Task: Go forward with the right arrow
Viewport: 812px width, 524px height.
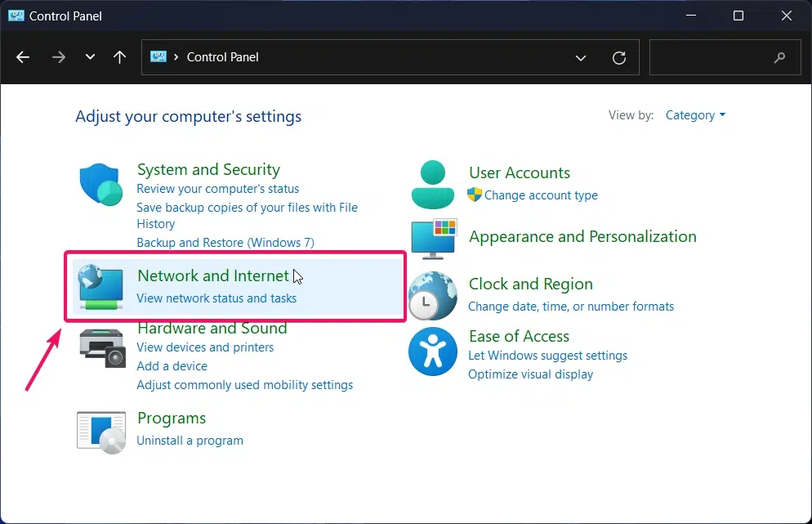Action: point(59,57)
